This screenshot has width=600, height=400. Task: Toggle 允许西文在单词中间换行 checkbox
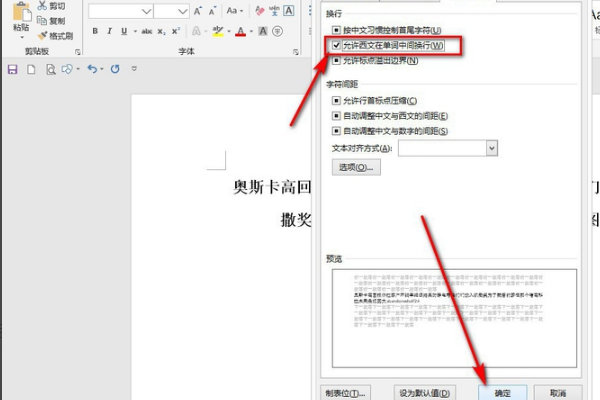[336, 46]
